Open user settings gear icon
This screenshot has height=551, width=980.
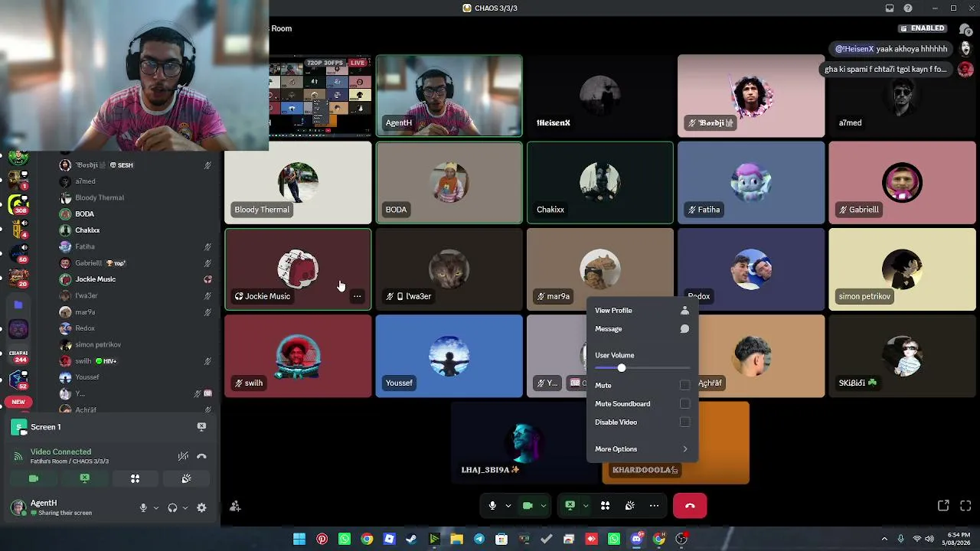point(201,507)
